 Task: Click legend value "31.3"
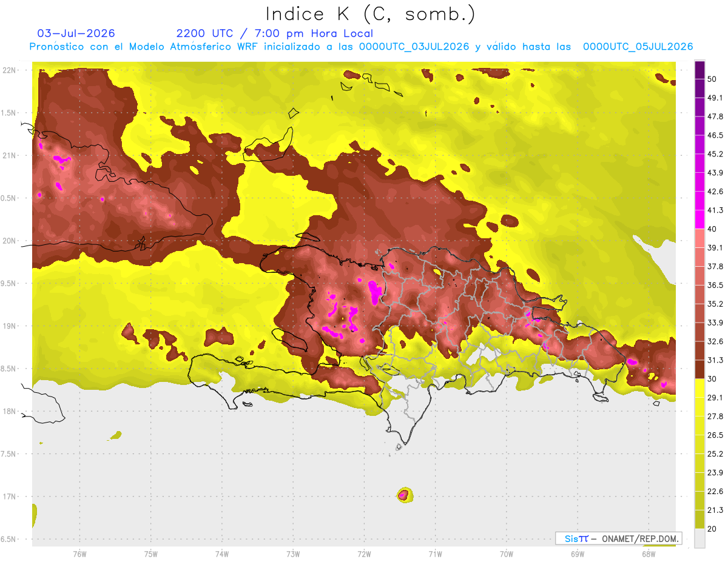715,360
